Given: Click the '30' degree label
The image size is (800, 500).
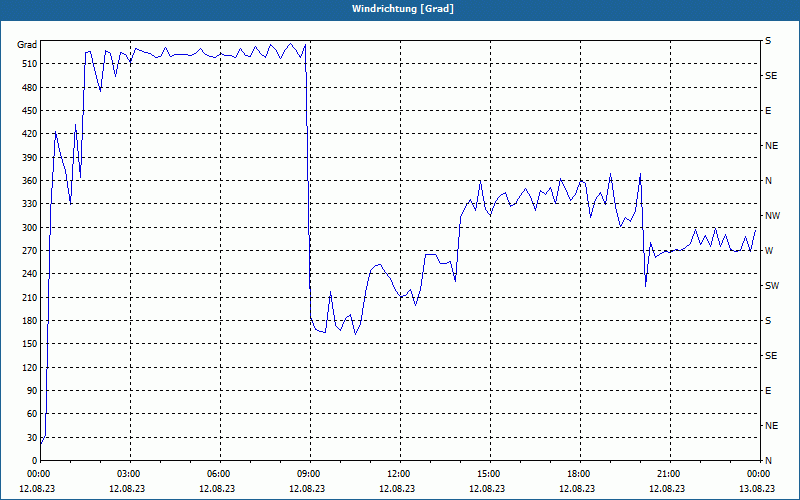Looking at the screenshot, I should [x=32, y=437].
